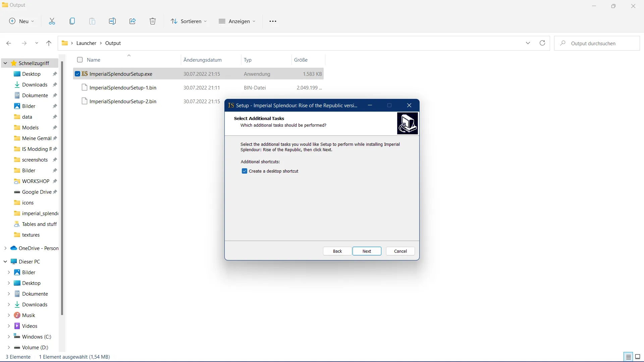The height and width of the screenshot is (362, 644).
Task: Open the three-dots more options menu
Action: click(273, 21)
